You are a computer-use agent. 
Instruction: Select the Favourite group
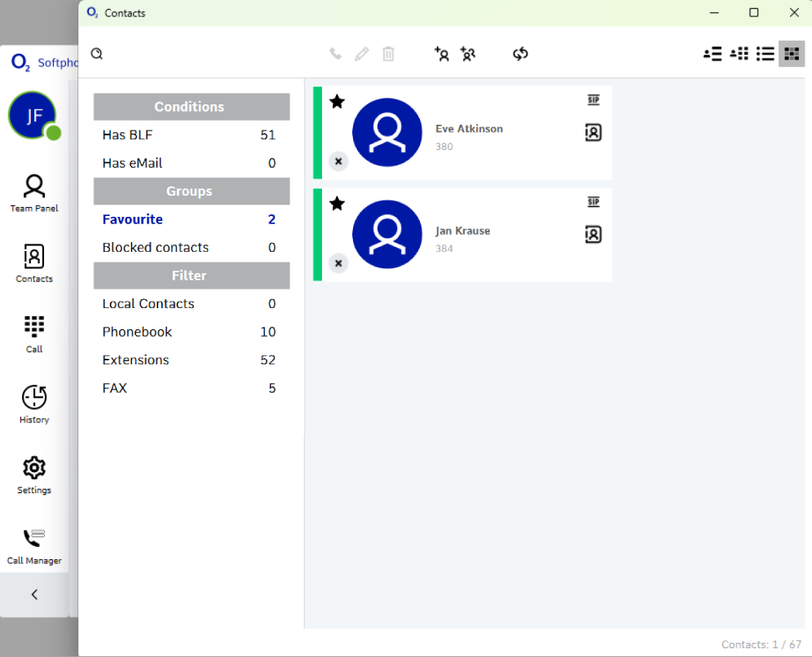click(132, 219)
